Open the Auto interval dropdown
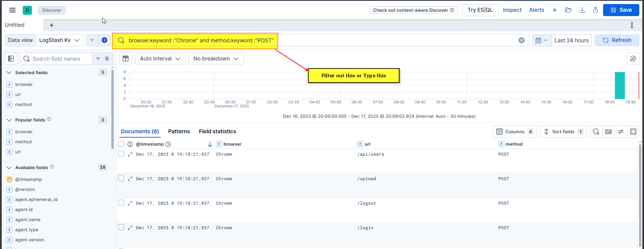Viewport: 644px width, 249px height. click(x=160, y=59)
